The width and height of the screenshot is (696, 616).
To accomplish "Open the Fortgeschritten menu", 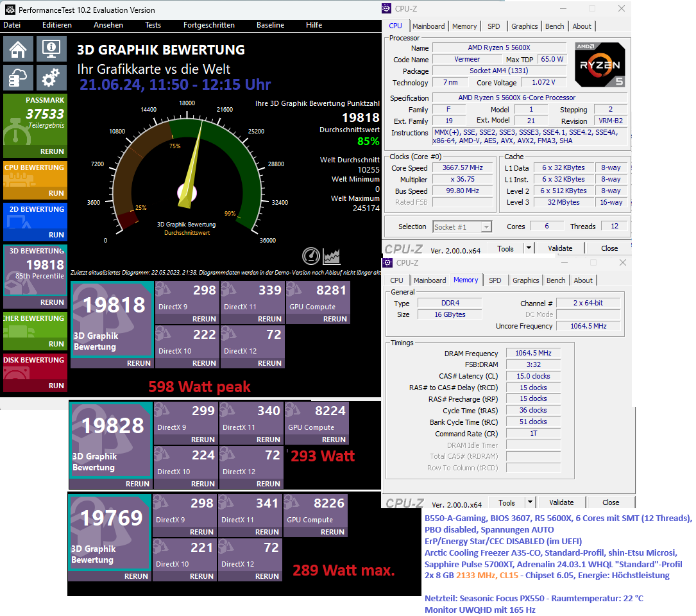I will point(209,25).
